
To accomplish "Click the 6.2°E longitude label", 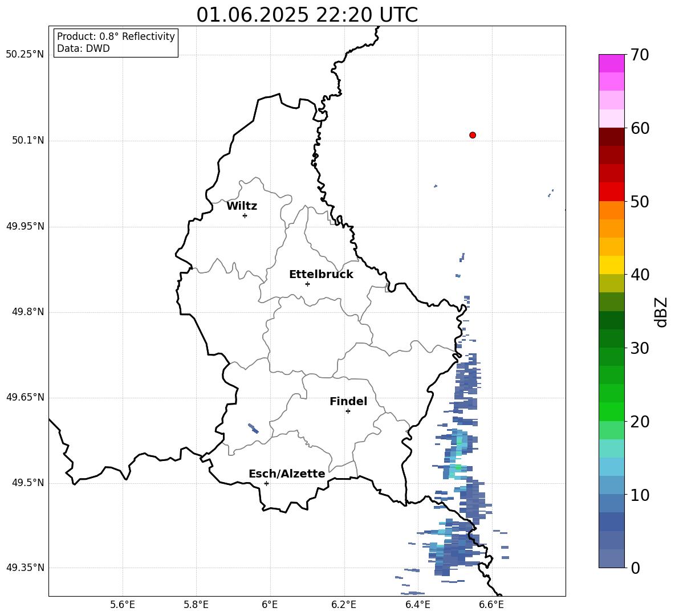I will click(x=344, y=605).
